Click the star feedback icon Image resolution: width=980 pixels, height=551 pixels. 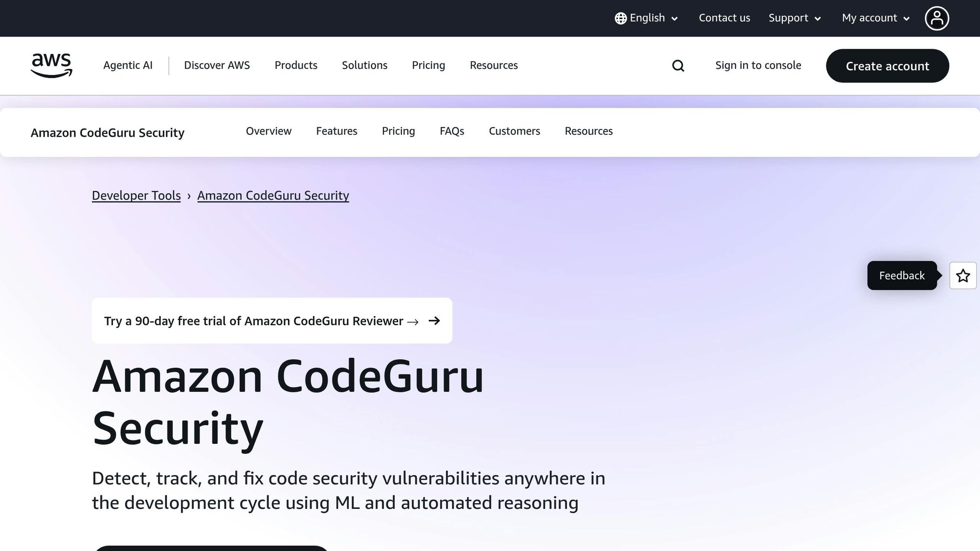(963, 275)
